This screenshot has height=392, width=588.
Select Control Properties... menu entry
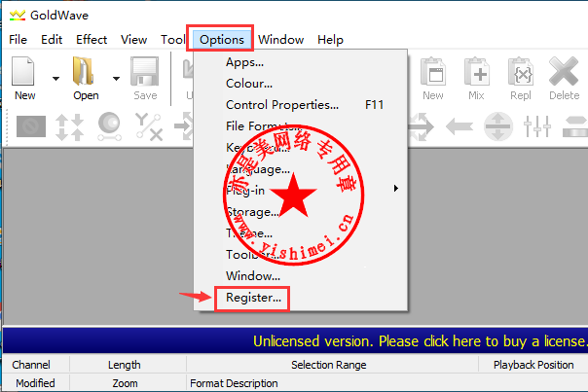tap(301, 105)
